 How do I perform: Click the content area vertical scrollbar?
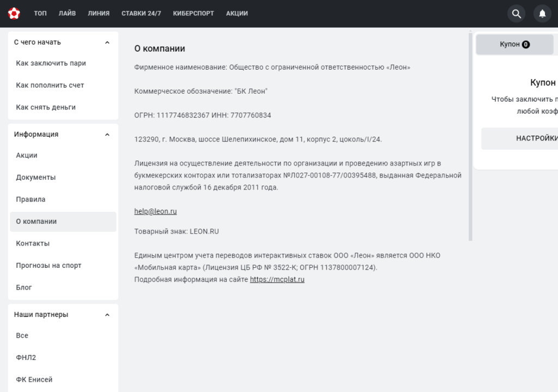coord(470,137)
